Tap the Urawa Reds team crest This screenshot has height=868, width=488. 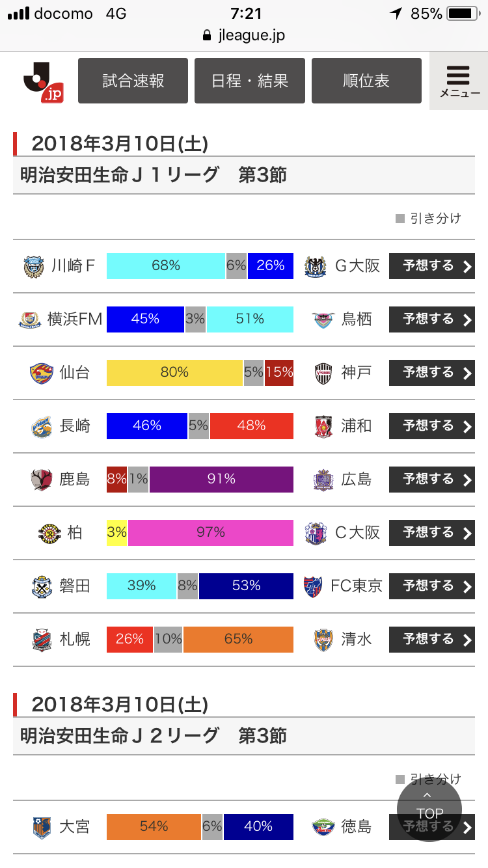coord(323,426)
